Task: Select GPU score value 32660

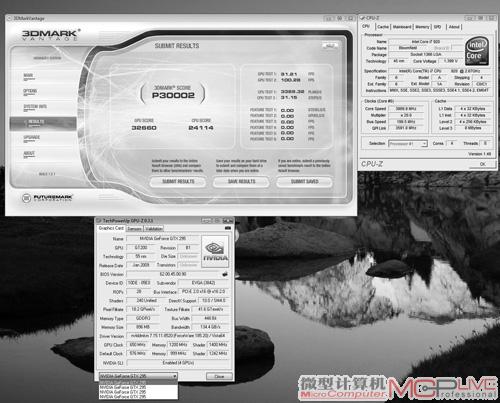Action: point(144,128)
